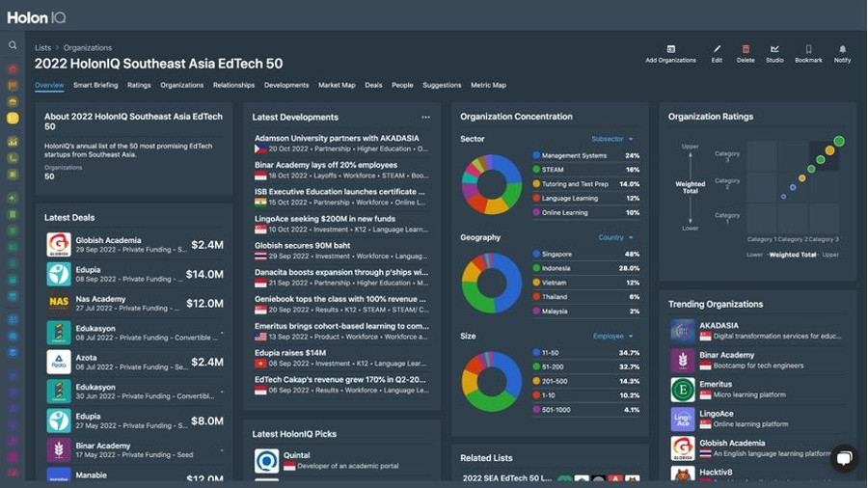Click the top green dot in ratings chart
Image resolution: width=868 pixels, height=488 pixels.
pos(839,141)
